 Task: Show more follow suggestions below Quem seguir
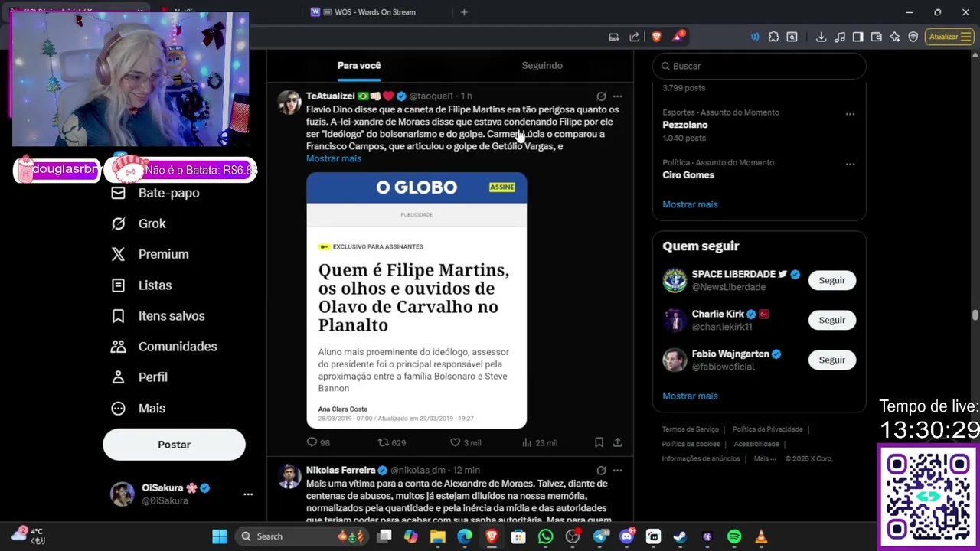coord(690,396)
